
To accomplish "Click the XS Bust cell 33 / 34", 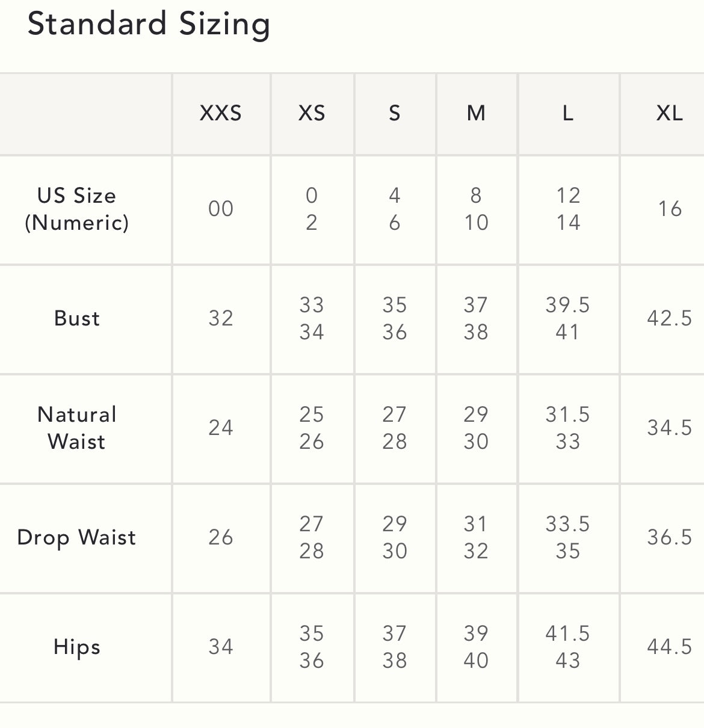I will [x=312, y=318].
